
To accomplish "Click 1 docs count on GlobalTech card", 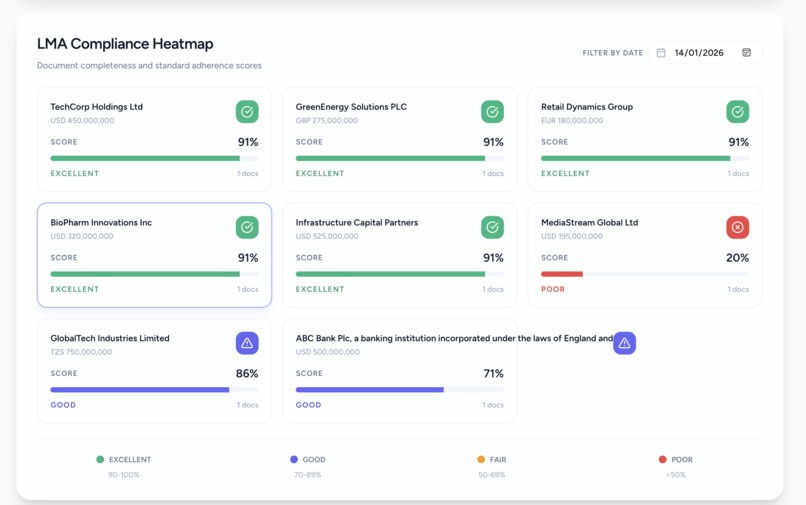I will 248,405.
